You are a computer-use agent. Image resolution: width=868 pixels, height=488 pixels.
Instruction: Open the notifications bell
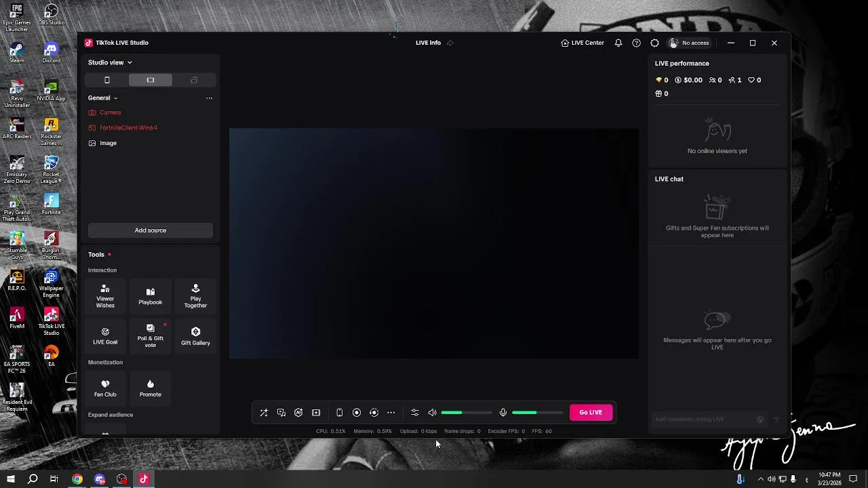[618, 43]
